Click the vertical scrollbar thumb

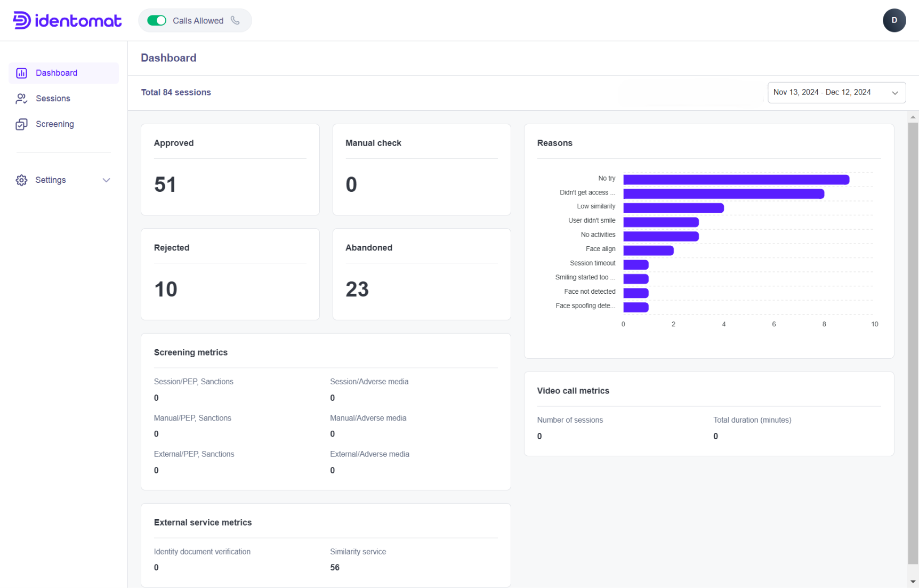913,343
